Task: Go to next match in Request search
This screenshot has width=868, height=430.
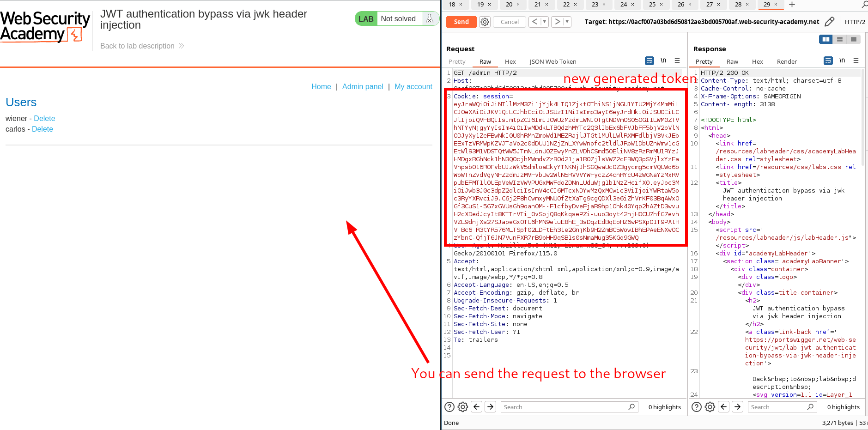Action: click(491, 407)
